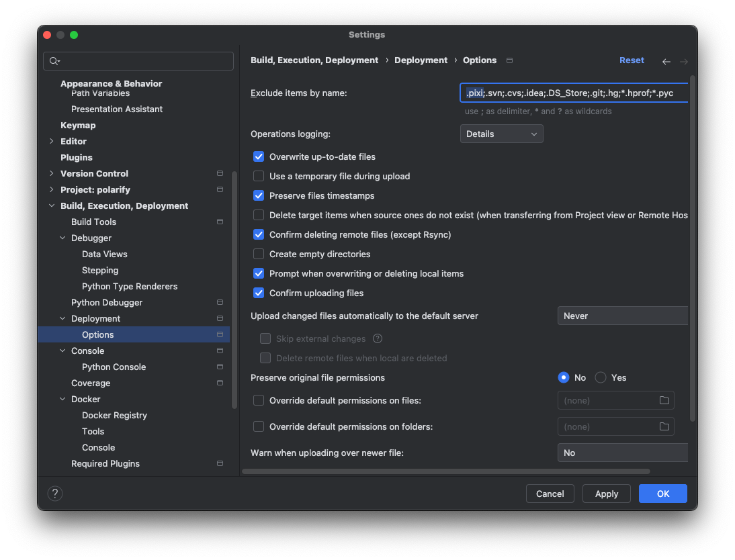Click the Apply button
The width and height of the screenshot is (735, 560).
(x=607, y=494)
